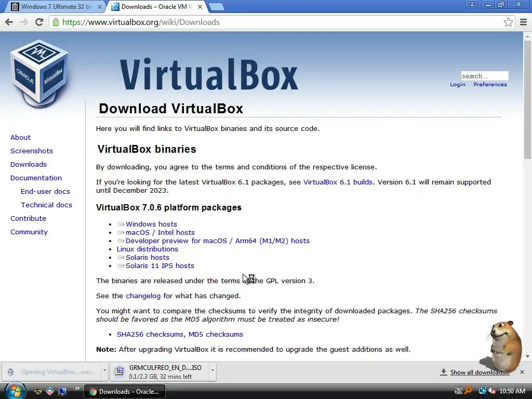The width and height of the screenshot is (532, 399).
Task: Open SHA256 checksums link
Action: coord(150,335)
